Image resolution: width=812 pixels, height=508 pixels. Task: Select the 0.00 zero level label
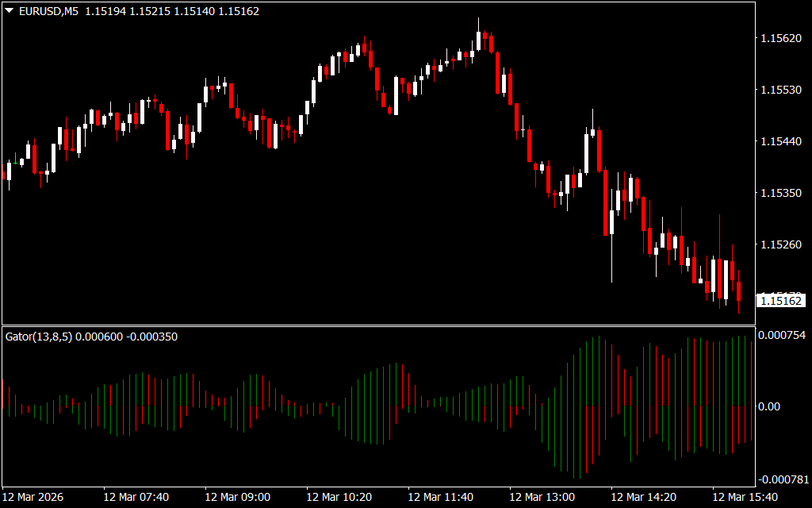[x=769, y=406]
